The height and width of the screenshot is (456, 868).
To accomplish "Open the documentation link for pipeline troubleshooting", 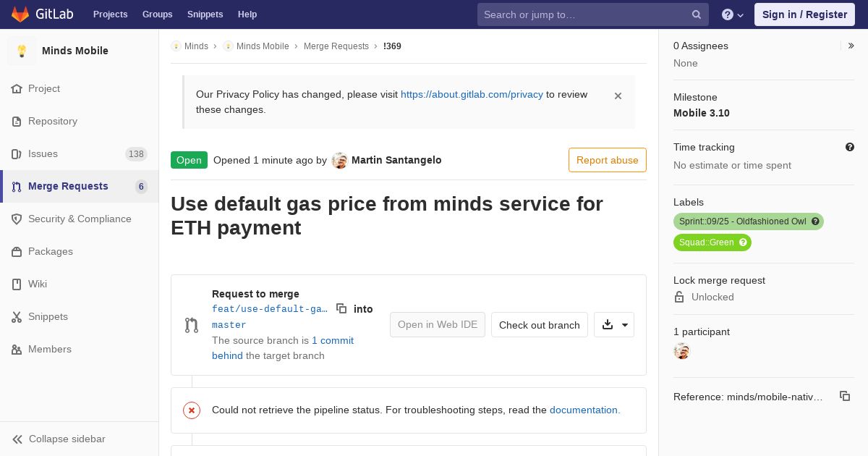I will 584,410.
